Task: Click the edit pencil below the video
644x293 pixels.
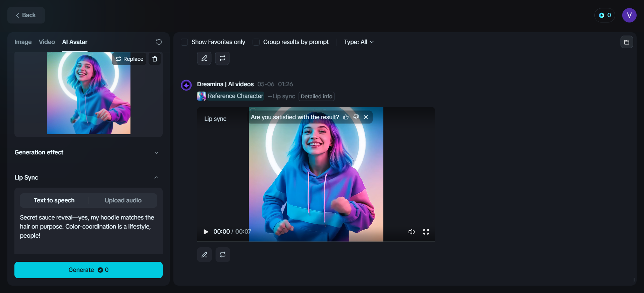Action: coord(204,255)
